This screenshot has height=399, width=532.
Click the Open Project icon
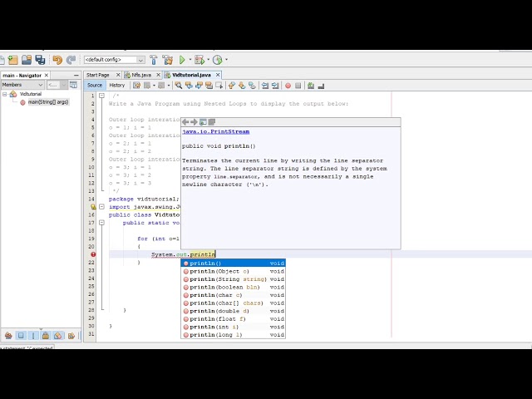(27, 60)
